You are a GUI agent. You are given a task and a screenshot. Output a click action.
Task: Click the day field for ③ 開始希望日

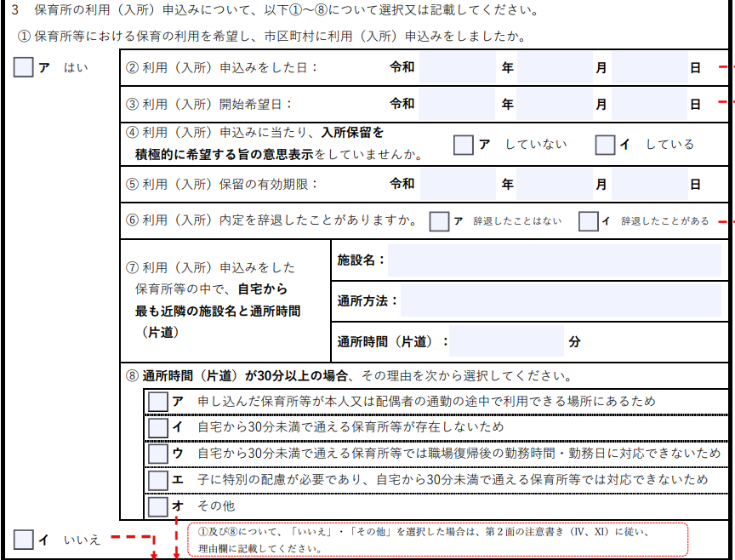649,104
